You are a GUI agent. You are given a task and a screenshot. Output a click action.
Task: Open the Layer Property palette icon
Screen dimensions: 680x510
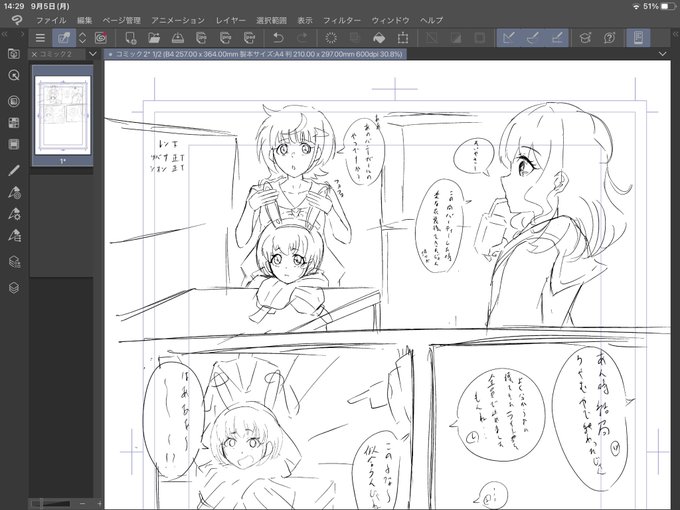[x=14, y=262]
